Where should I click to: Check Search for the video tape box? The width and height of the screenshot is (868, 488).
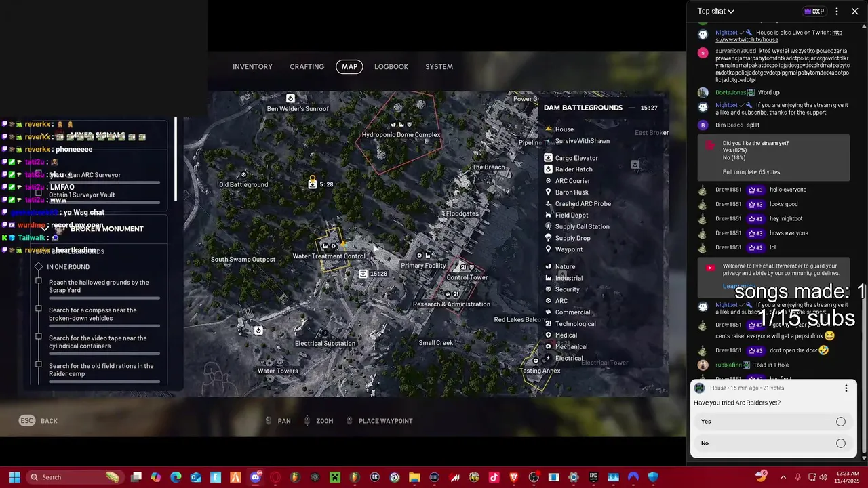[x=39, y=337]
